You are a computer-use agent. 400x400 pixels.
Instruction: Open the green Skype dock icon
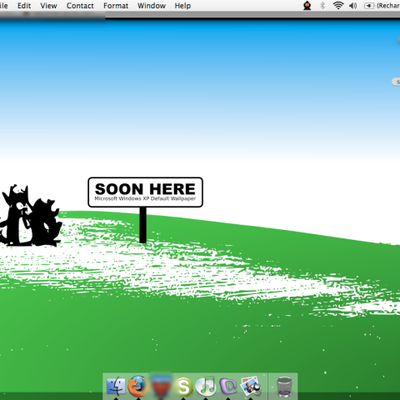pyautogui.click(x=183, y=386)
